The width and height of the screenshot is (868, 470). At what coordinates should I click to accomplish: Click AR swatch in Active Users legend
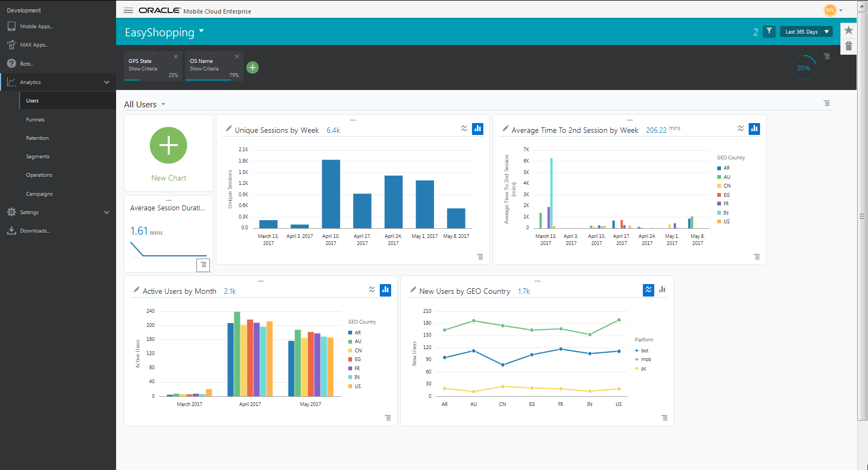(350, 333)
